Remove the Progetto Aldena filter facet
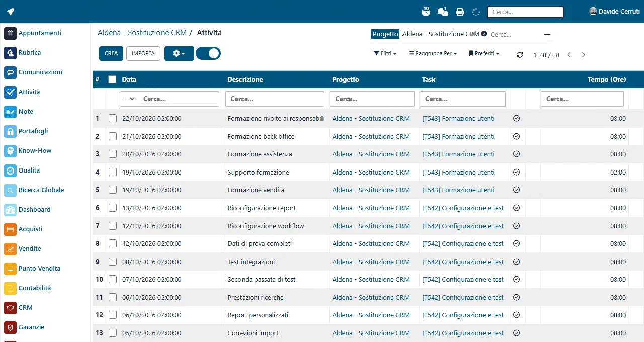 (x=484, y=34)
